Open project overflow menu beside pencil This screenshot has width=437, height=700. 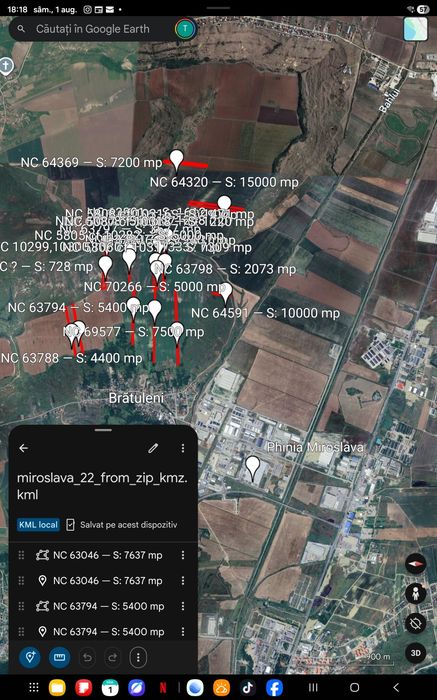tap(183, 448)
